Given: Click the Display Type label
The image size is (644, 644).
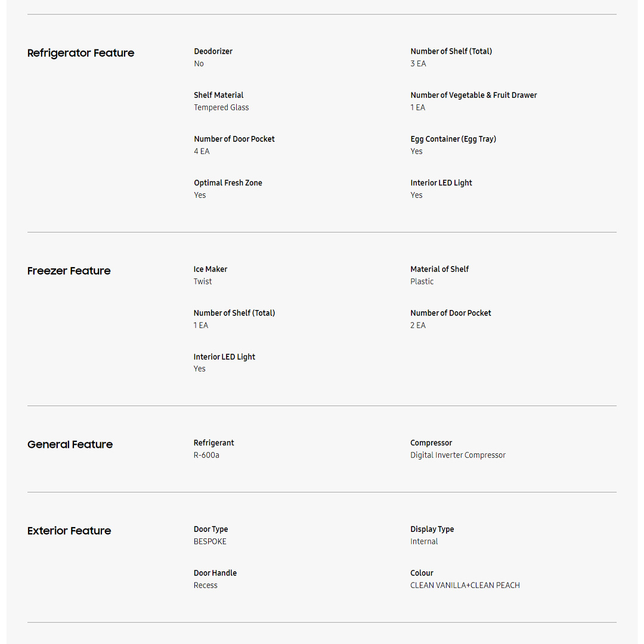Looking at the screenshot, I should pyautogui.click(x=432, y=529).
